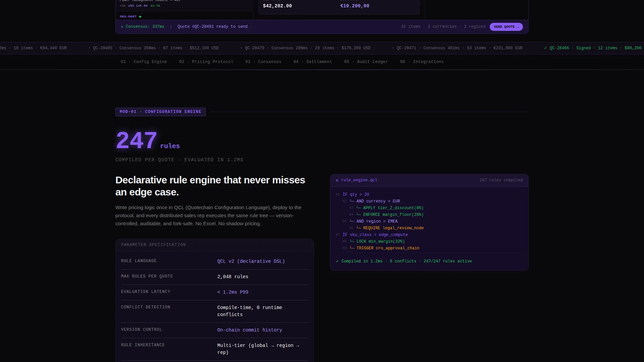
Task: Click the $42,202.00 total amount
Action: point(277,6)
